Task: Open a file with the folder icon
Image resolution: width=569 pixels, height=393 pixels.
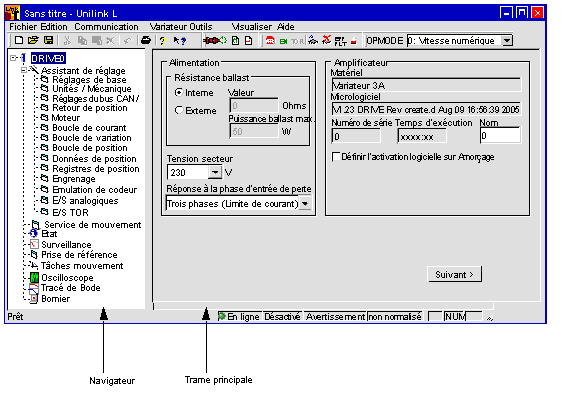Action: (x=33, y=40)
